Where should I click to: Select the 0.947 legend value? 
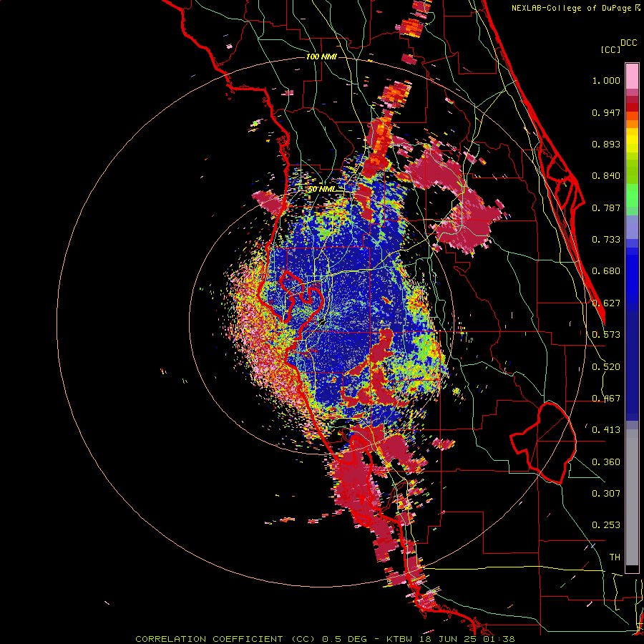606,112
